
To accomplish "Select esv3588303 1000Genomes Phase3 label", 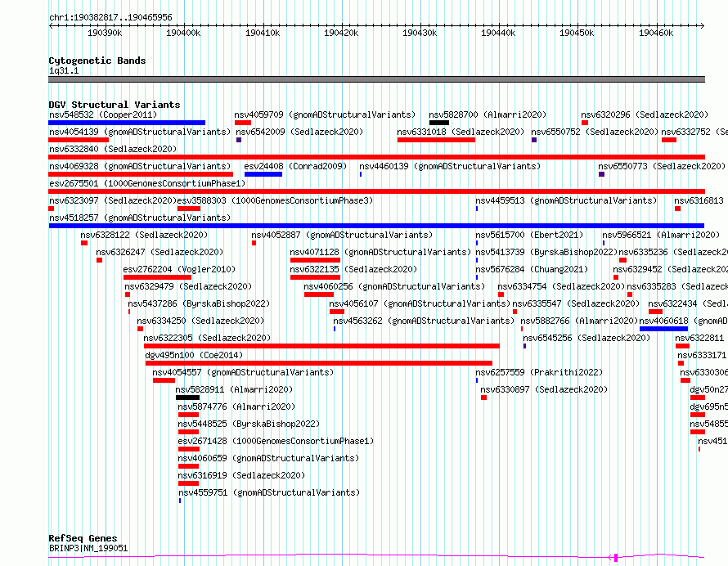I will [x=276, y=200].
